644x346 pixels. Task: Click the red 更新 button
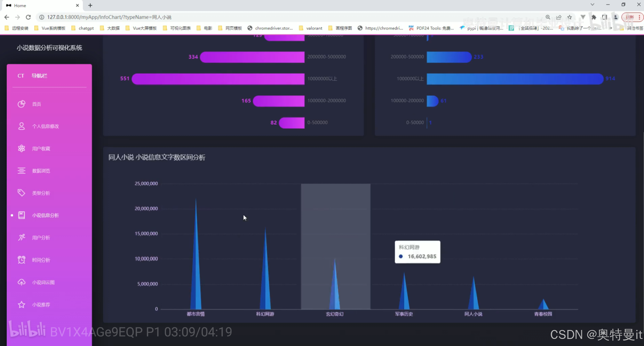[x=631, y=17]
